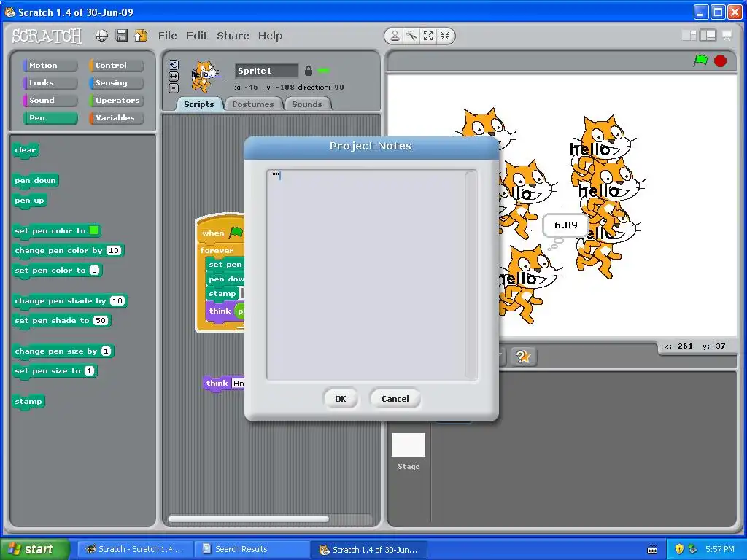Click the stamp block in palette

click(x=28, y=402)
